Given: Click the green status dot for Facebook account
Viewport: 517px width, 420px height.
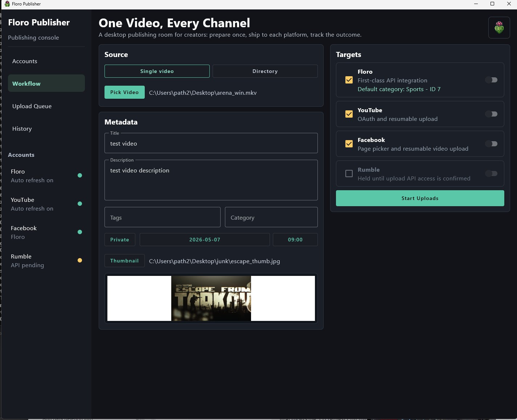Looking at the screenshot, I should tap(80, 232).
